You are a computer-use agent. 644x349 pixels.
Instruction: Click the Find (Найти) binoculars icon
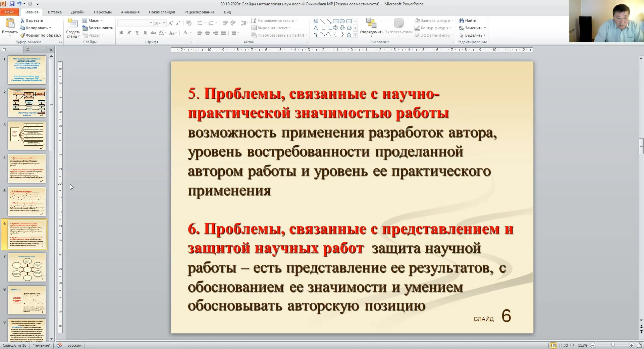pos(462,20)
